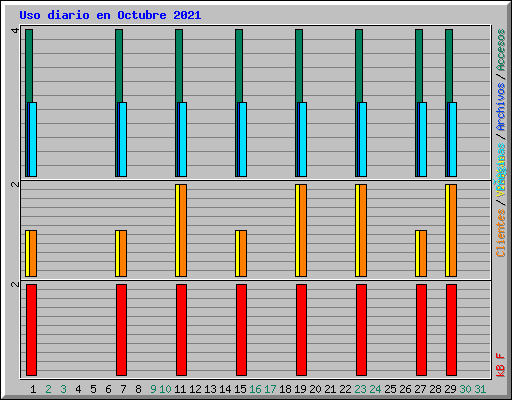512x400 pixels.
Task: Click the day 31 axis label
Action: click(x=480, y=389)
